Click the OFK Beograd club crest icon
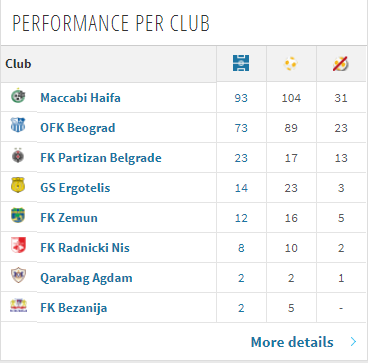Screen dimensions: 368x363 click(x=18, y=125)
